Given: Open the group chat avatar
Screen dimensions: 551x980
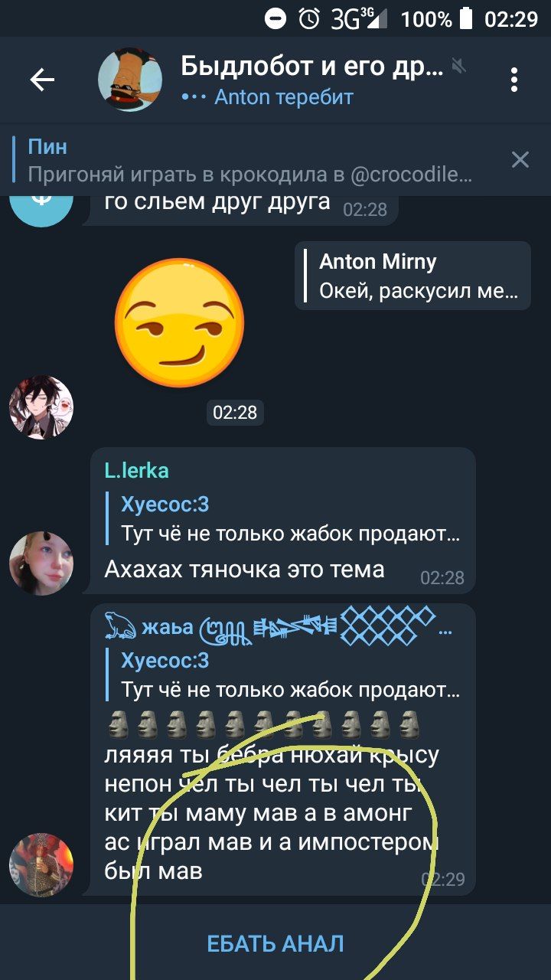Looking at the screenshot, I should pos(130,80).
